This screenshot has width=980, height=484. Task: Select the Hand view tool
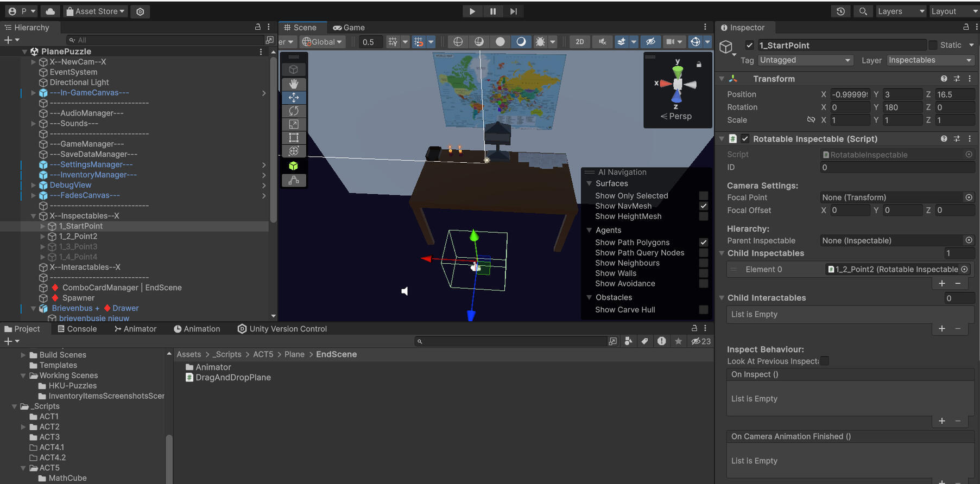[294, 84]
